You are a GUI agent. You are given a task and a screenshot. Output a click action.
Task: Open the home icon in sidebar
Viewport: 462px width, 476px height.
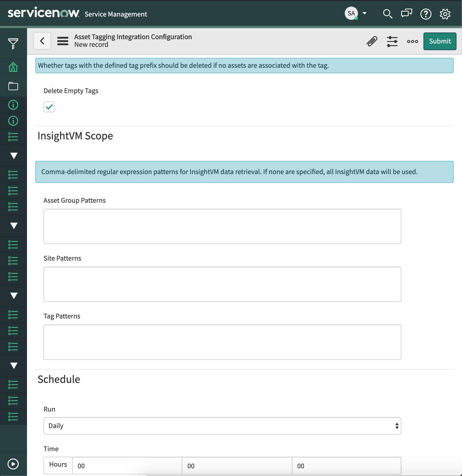(x=13, y=67)
